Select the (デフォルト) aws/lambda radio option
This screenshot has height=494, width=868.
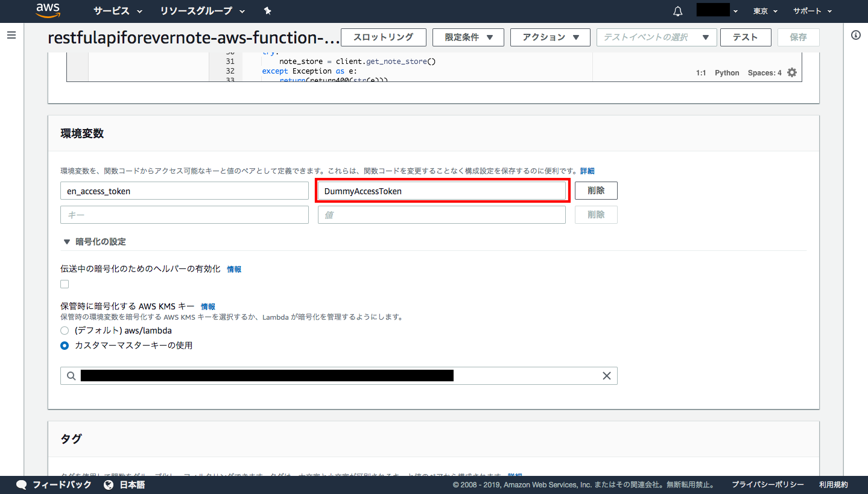coord(65,331)
